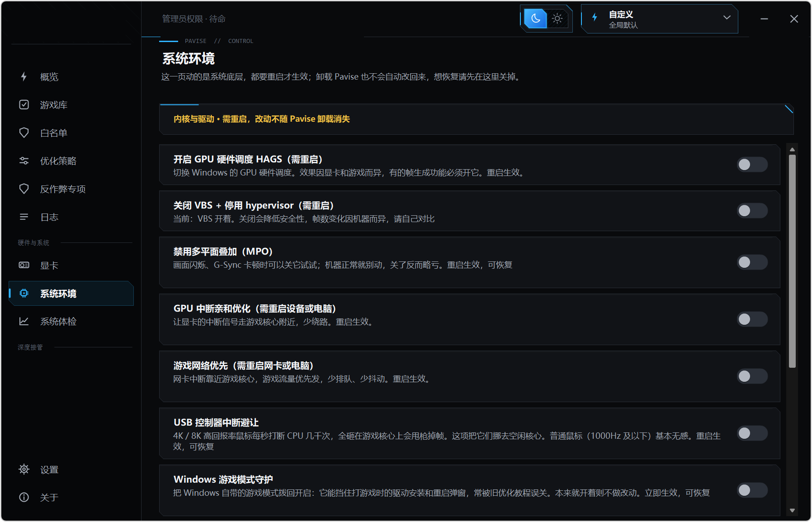Open the 概览 page

coord(71,77)
